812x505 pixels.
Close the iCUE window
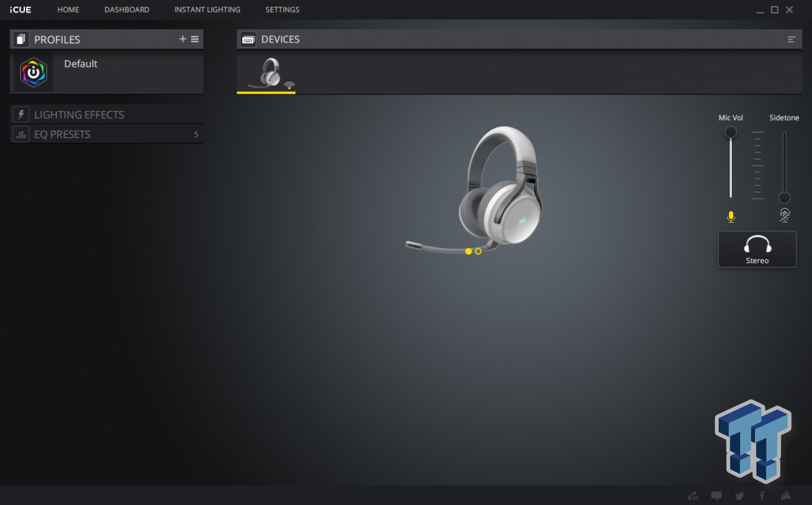coord(790,10)
